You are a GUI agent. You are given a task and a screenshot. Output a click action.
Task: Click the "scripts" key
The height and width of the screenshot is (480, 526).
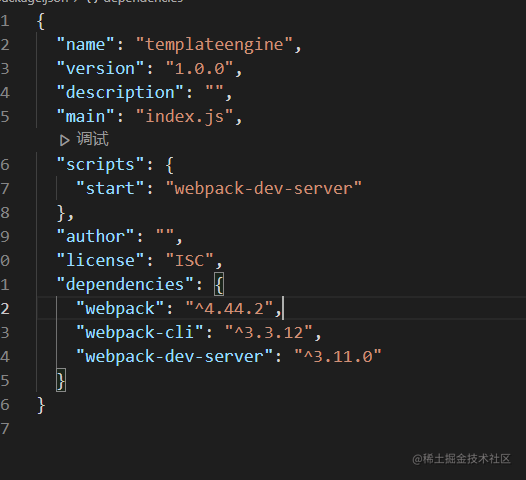[x=100, y=165]
